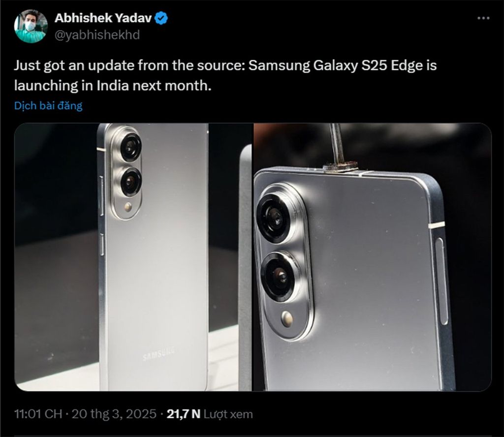Translate post via Dịch bài đăng

pos(49,105)
